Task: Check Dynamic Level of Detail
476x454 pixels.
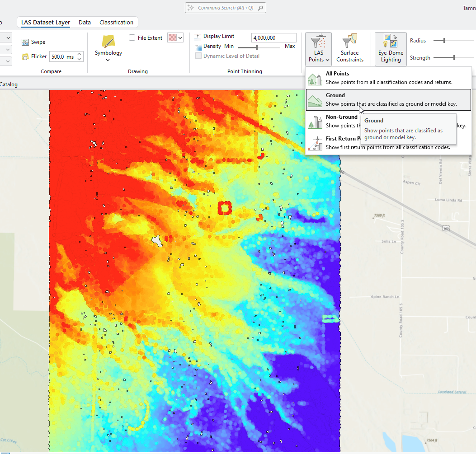Action: click(x=198, y=56)
